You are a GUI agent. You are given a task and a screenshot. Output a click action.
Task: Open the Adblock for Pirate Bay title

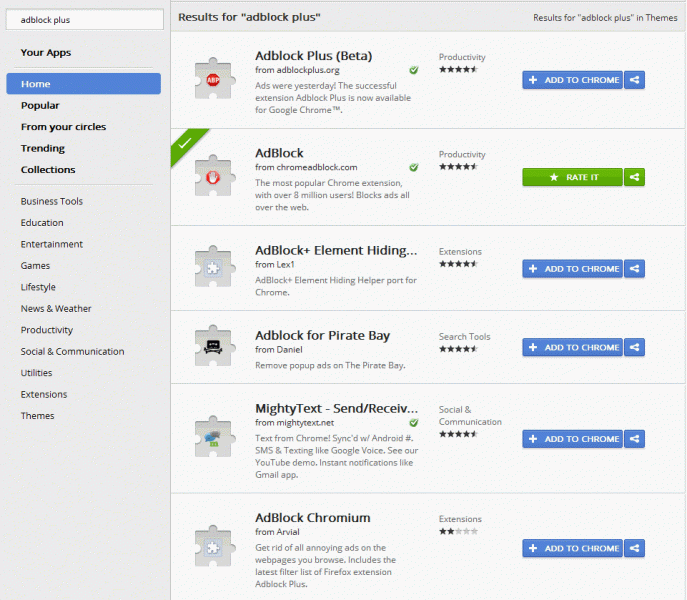tap(322, 336)
